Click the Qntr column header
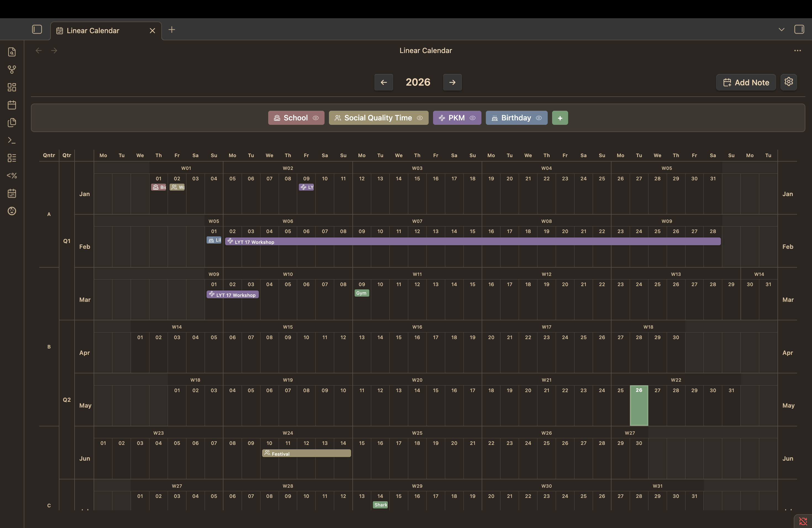The height and width of the screenshot is (528, 812). point(49,155)
